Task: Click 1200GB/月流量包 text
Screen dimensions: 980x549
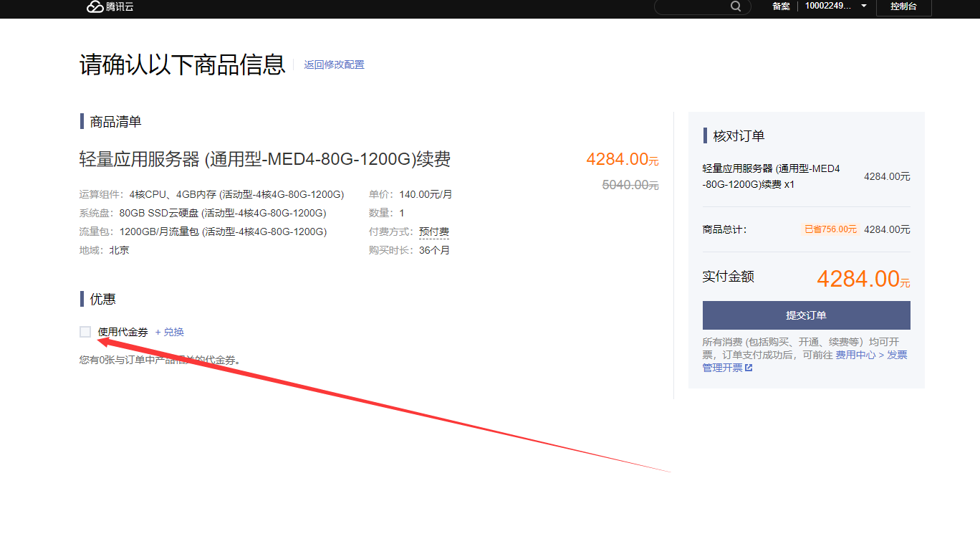Action: coord(223,231)
